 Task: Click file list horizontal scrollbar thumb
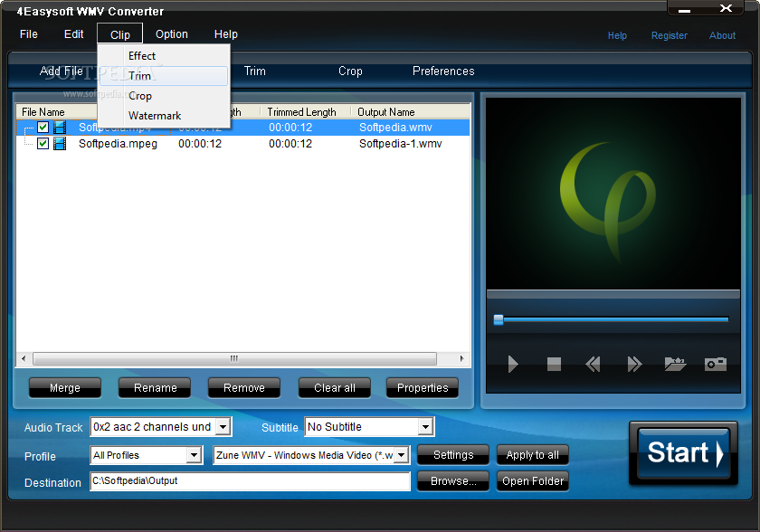(x=234, y=358)
